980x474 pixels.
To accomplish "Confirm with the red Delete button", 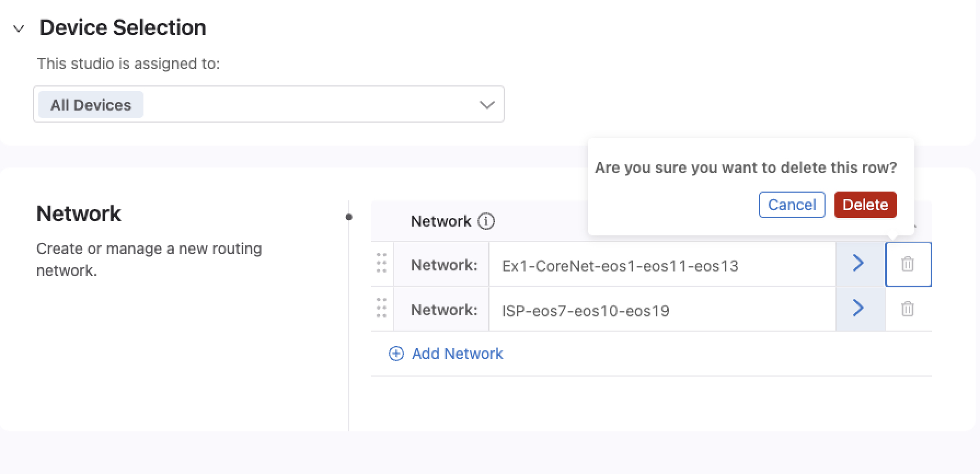I will (x=865, y=205).
